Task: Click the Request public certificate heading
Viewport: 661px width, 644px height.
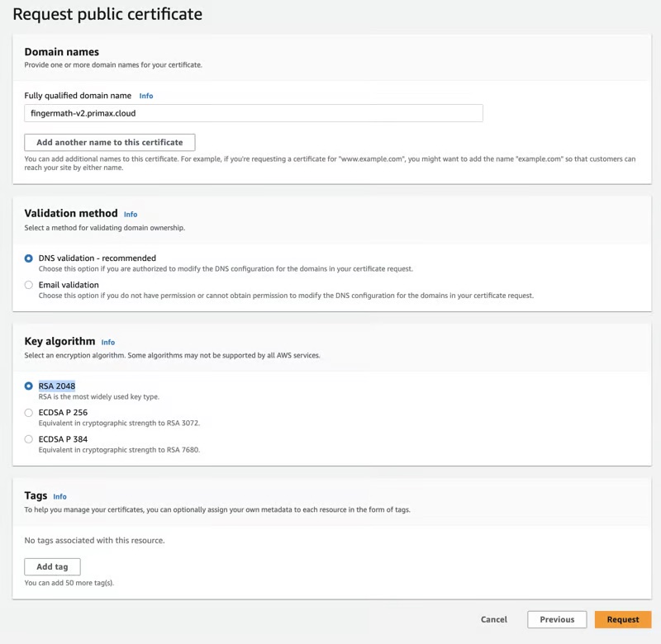Action: (x=109, y=14)
